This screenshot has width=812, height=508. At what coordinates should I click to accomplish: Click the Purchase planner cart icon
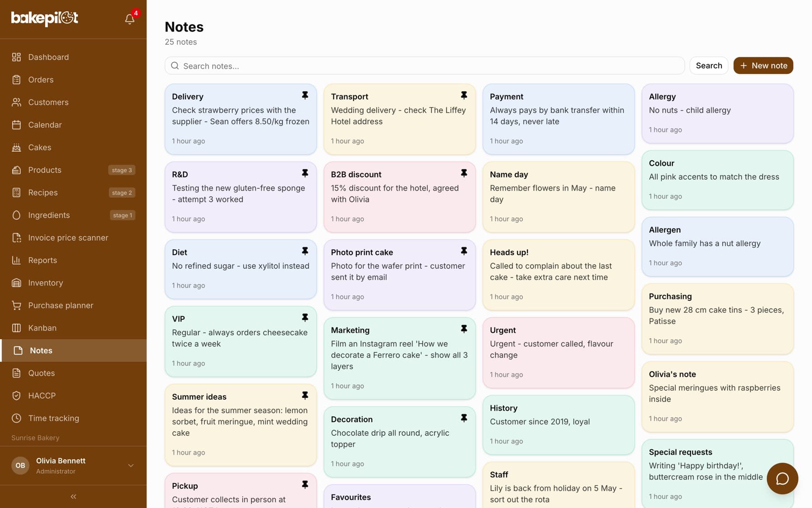point(17,305)
